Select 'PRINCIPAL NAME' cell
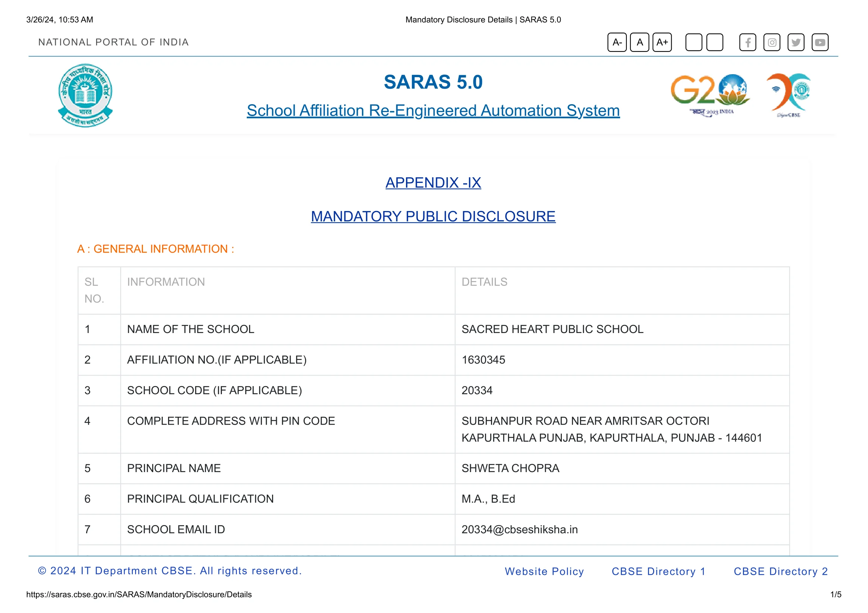Screen dimensions: 868x613 pos(288,469)
